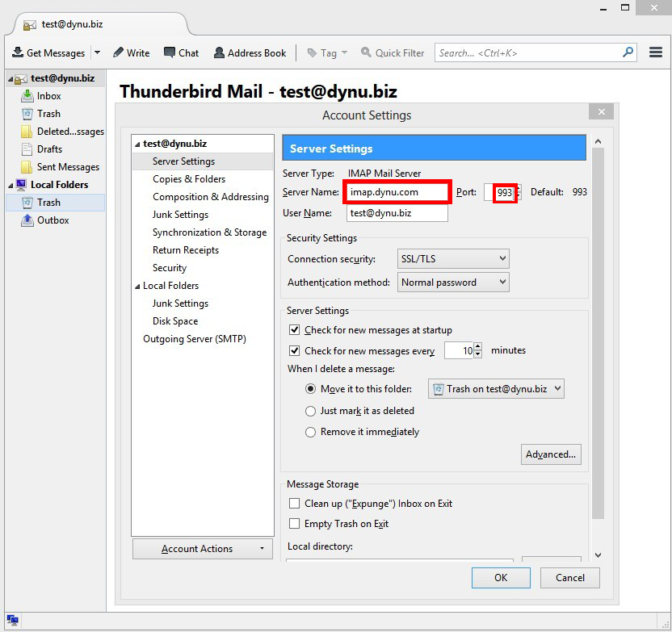This screenshot has height=632, width=672.
Task: Click the settings scrollbar up arrow
Action: click(598, 141)
